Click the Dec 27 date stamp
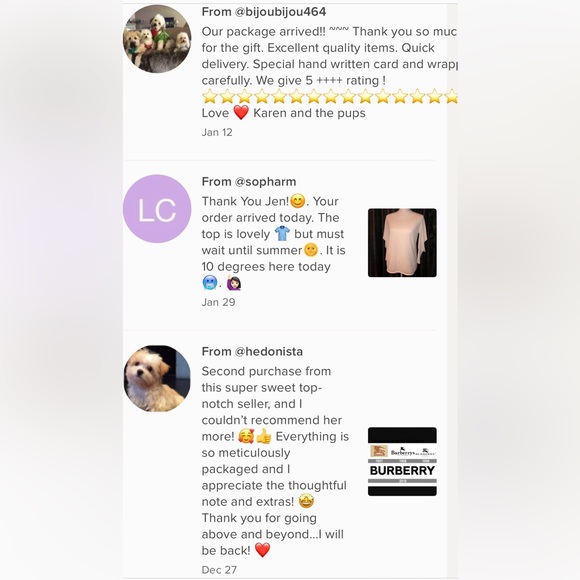The image size is (580, 580). point(219,570)
